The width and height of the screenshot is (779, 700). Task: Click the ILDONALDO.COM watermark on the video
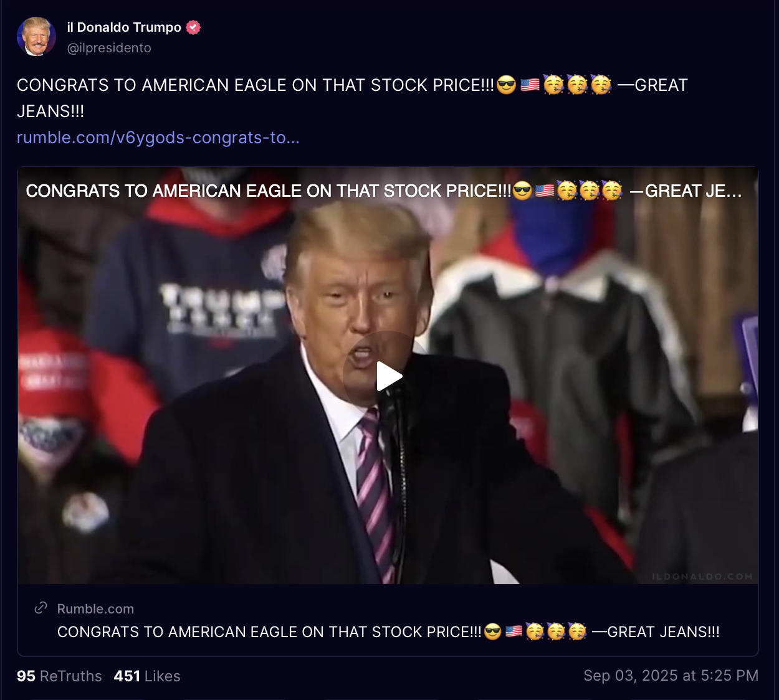pyautogui.click(x=702, y=577)
